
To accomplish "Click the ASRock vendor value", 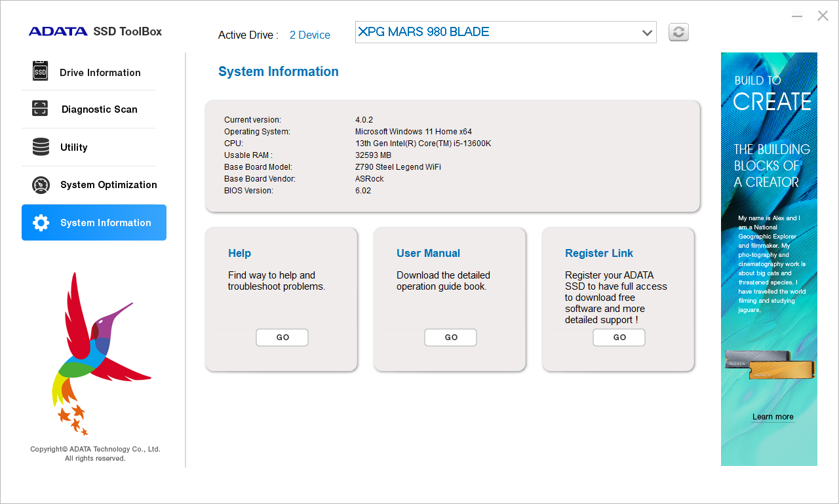I will tap(370, 179).
